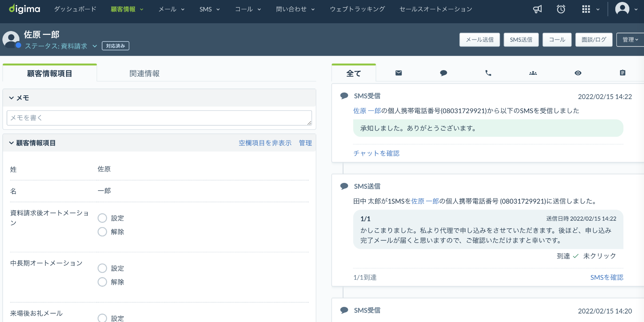Filter timeline by meeting group icon tab
The image size is (644, 322).
tap(533, 73)
